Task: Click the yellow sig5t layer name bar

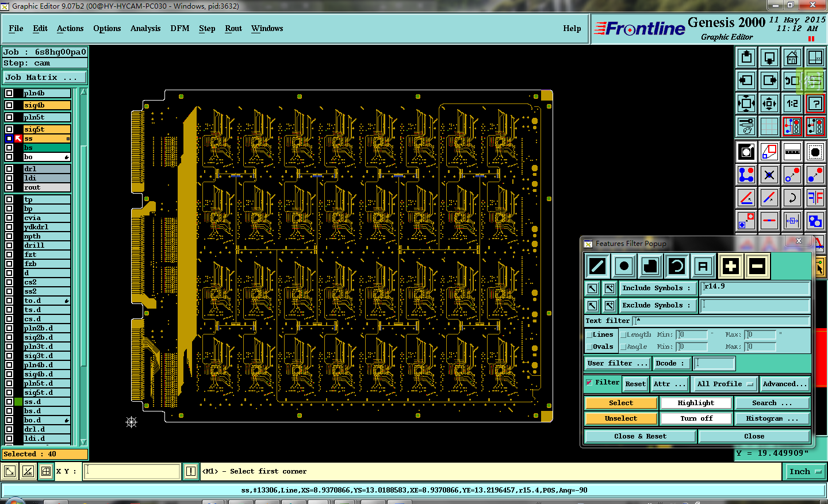Action: point(47,129)
